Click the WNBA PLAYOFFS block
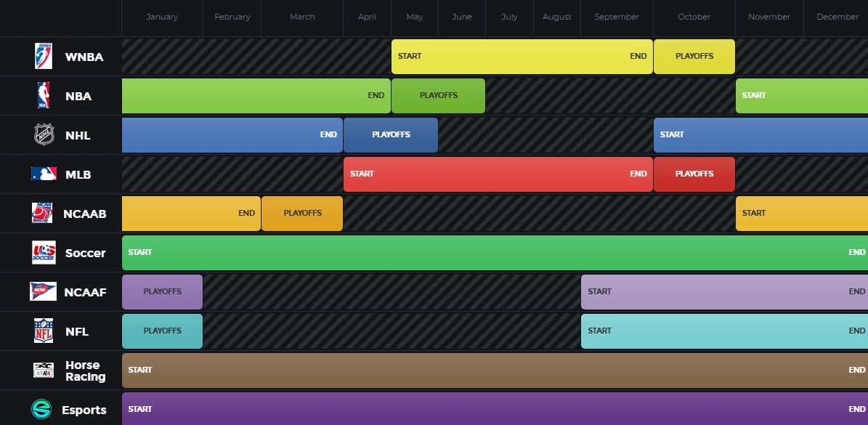 [694, 57]
